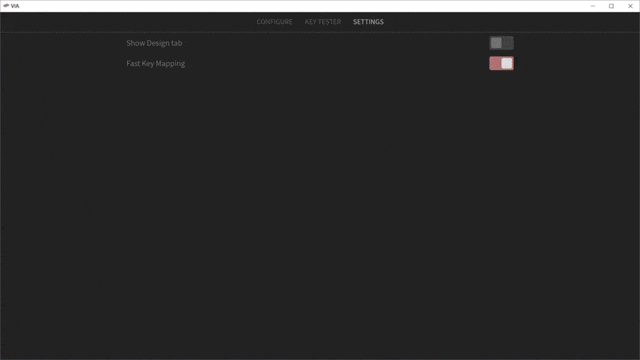Viewport: 640px width, 360px height.
Task: Switch to the Configure tab
Action: 274,22
